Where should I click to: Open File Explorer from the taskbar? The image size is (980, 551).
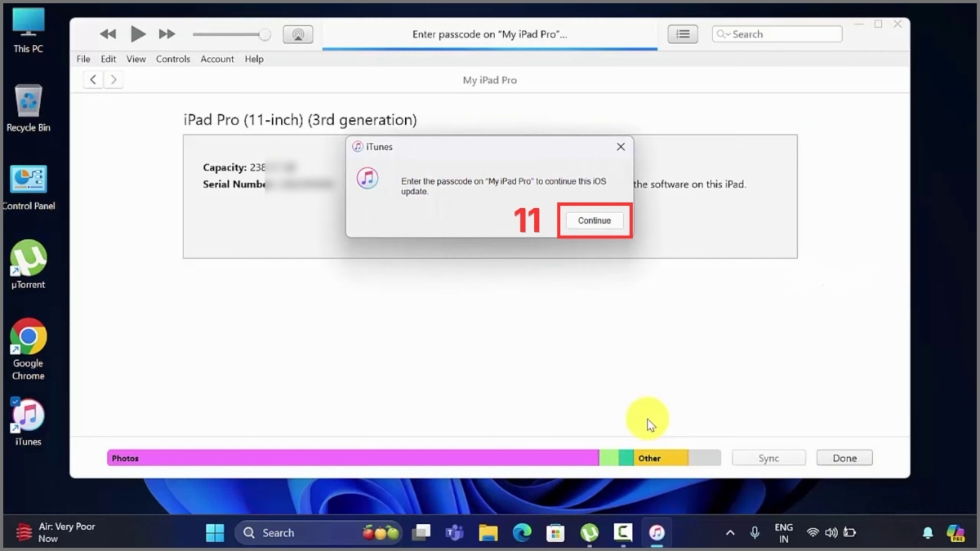[488, 533]
